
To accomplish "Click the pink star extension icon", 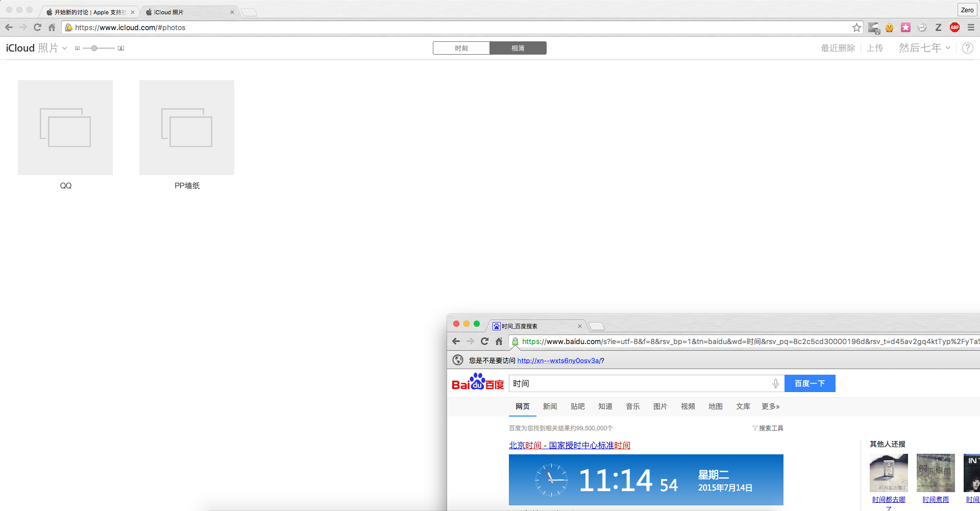I will (905, 28).
